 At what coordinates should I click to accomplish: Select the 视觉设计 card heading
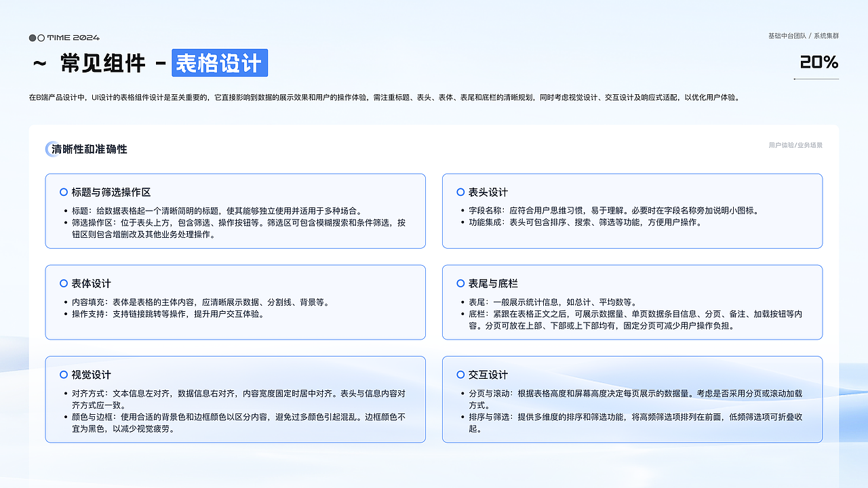click(92, 375)
